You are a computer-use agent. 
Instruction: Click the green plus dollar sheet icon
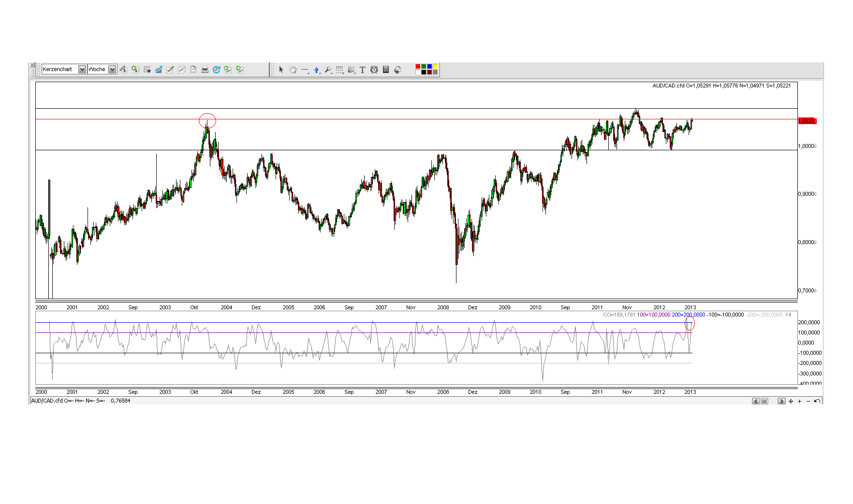pos(135,70)
